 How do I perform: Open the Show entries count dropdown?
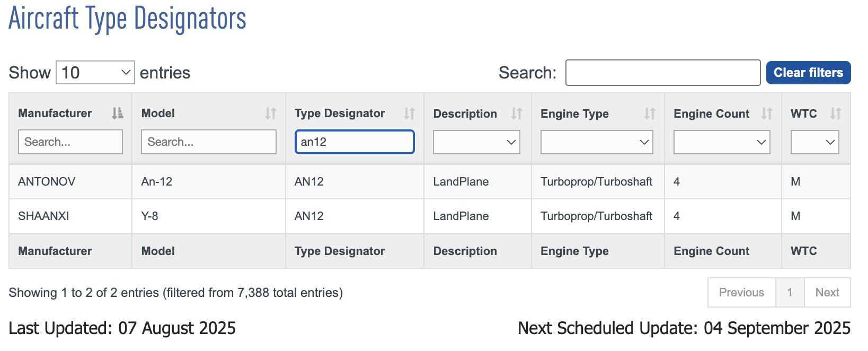95,73
